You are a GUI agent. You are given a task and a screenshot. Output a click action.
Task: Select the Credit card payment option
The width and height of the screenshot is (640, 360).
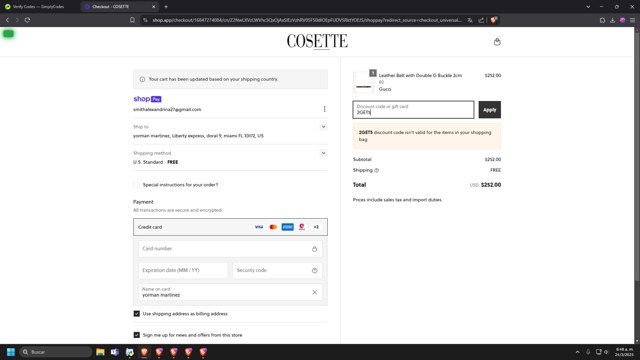click(230, 227)
